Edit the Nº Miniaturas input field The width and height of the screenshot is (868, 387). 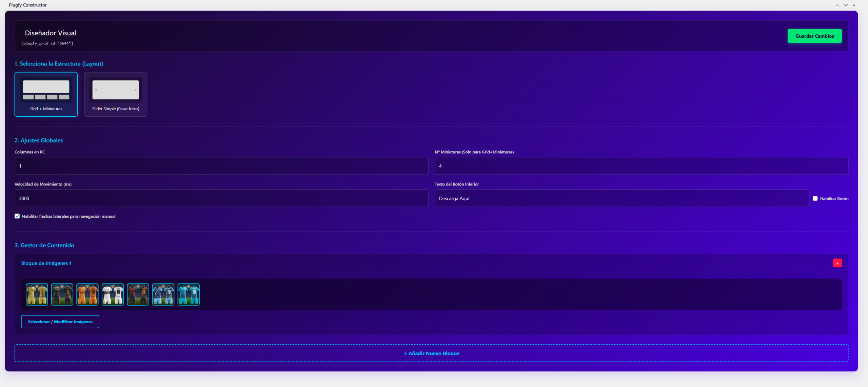point(642,166)
